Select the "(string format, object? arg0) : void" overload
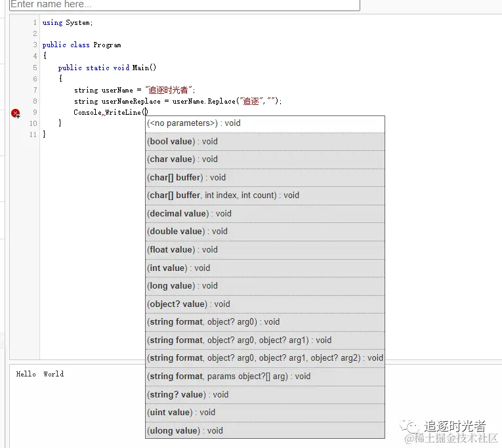 [x=265, y=322]
